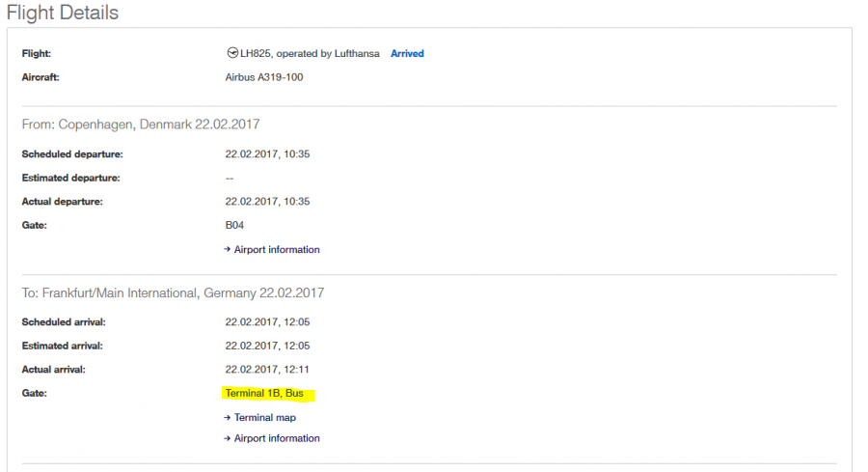Click the Aircraft label
The height and width of the screenshot is (472, 868).
click(41, 77)
